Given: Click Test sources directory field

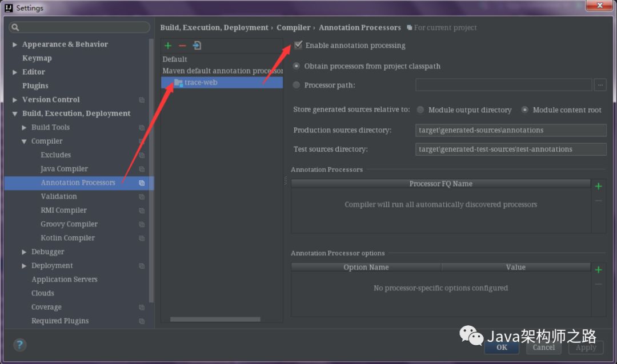Looking at the screenshot, I should tap(511, 149).
